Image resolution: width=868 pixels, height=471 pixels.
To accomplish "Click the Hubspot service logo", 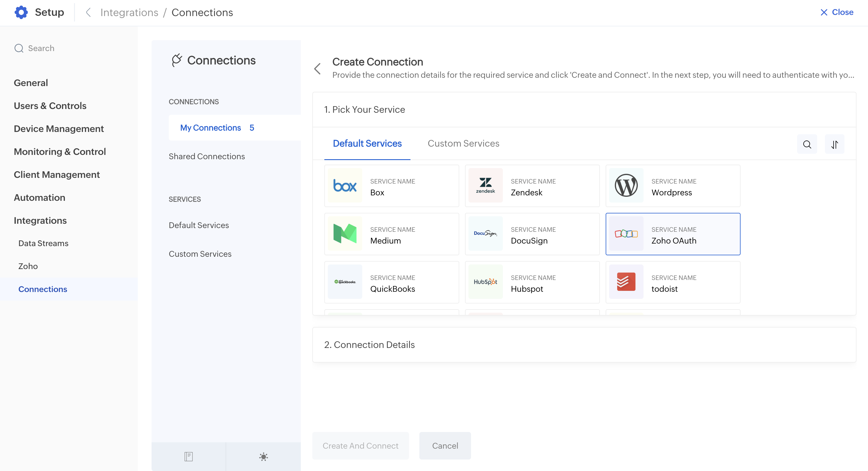I will coord(485,282).
